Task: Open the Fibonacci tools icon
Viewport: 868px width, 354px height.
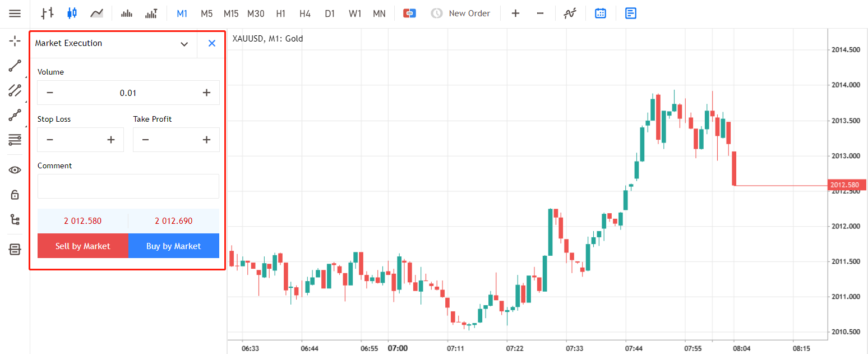Action: (15, 139)
